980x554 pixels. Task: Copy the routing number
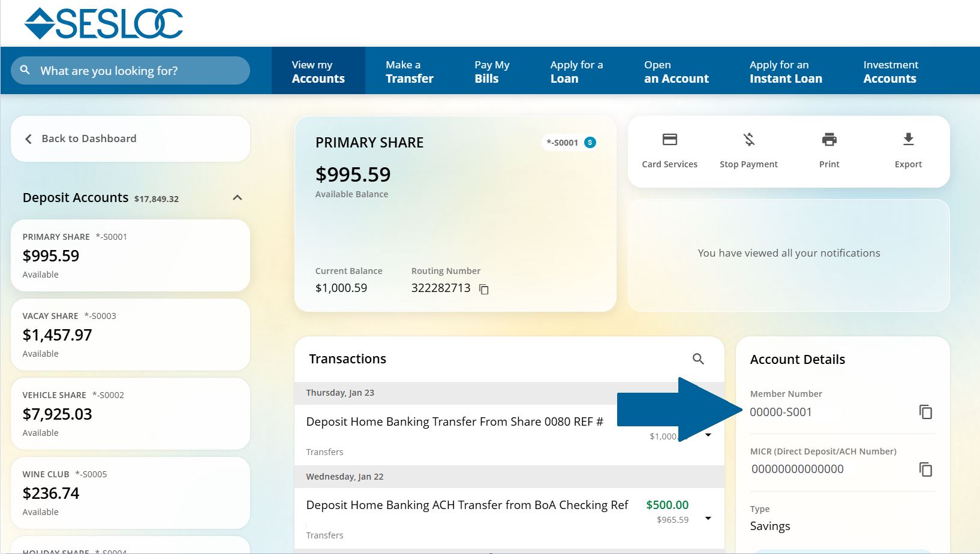[x=485, y=290]
